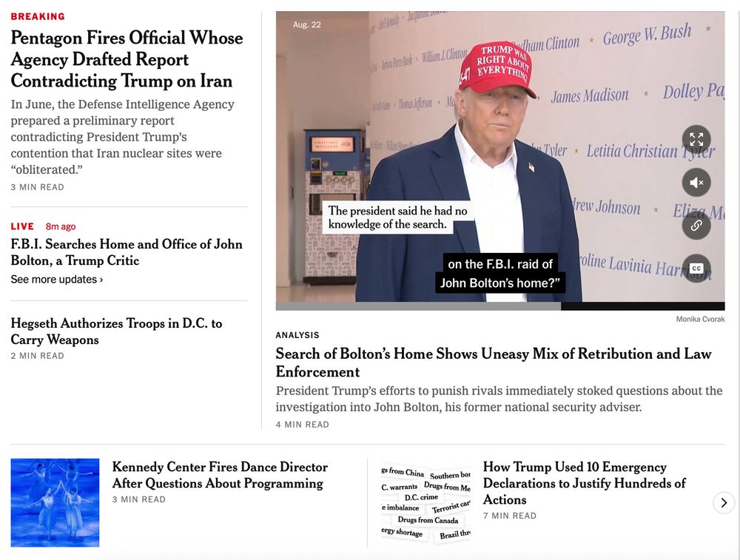Open fullscreen video mode icon
The image size is (740, 560).
tap(696, 140)
